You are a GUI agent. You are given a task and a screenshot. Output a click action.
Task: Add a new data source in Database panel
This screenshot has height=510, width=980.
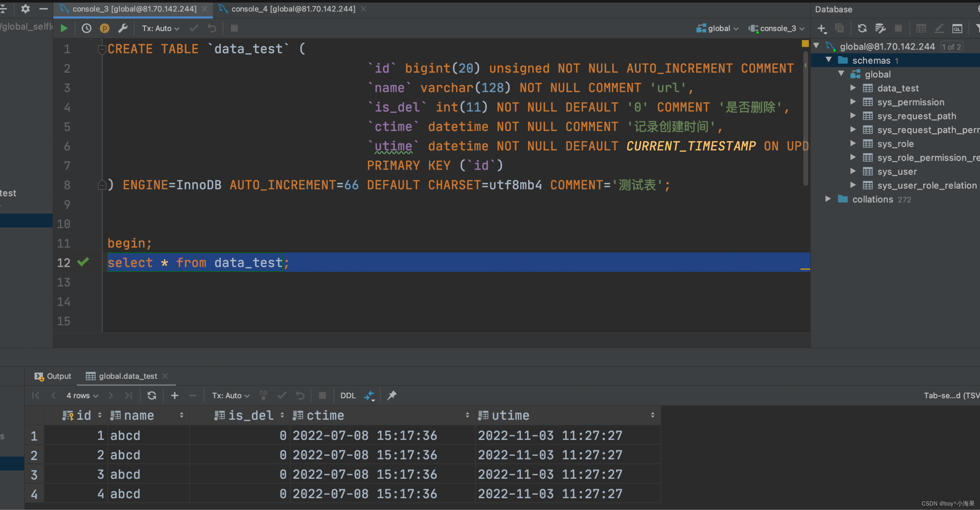tap(822, 28)
